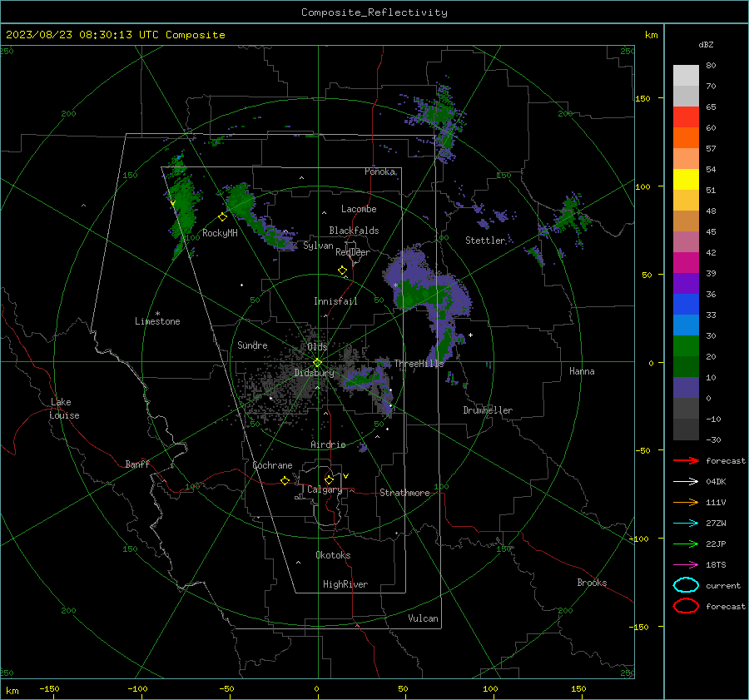
Task: Click the Banff town label
Action: pos(137,464)
